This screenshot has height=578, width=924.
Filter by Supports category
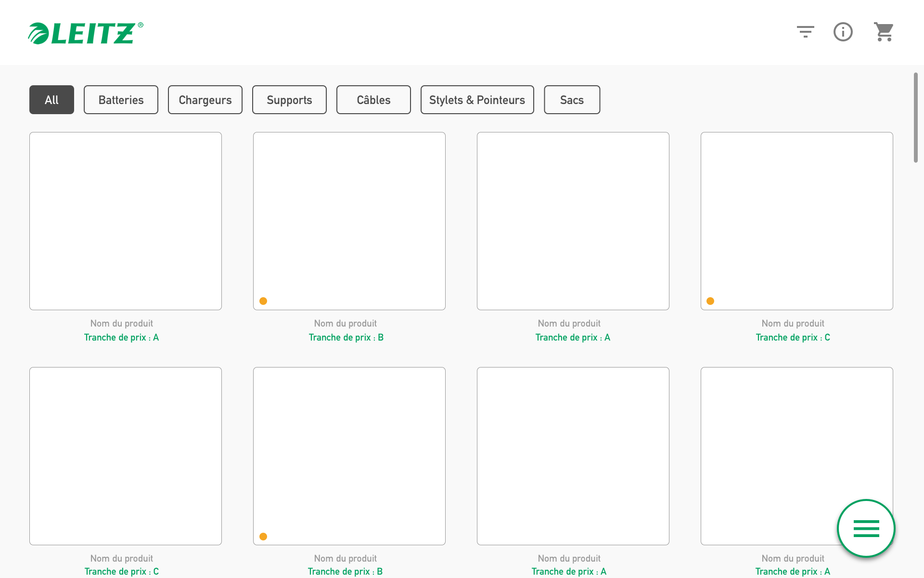pos(289,100)
